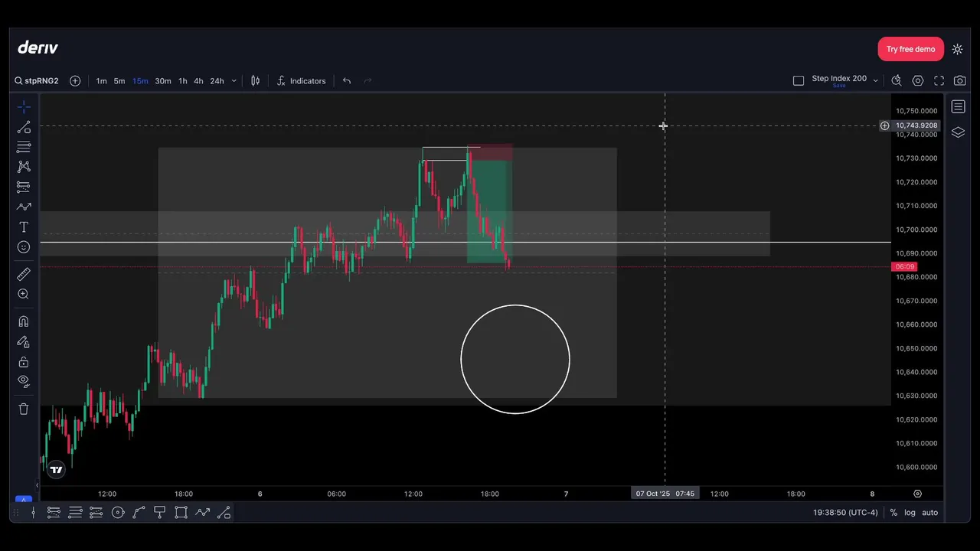Viewport: 980px width, 551px height.
Task: Open the watchlist panel icon on right
Action: 958,106
